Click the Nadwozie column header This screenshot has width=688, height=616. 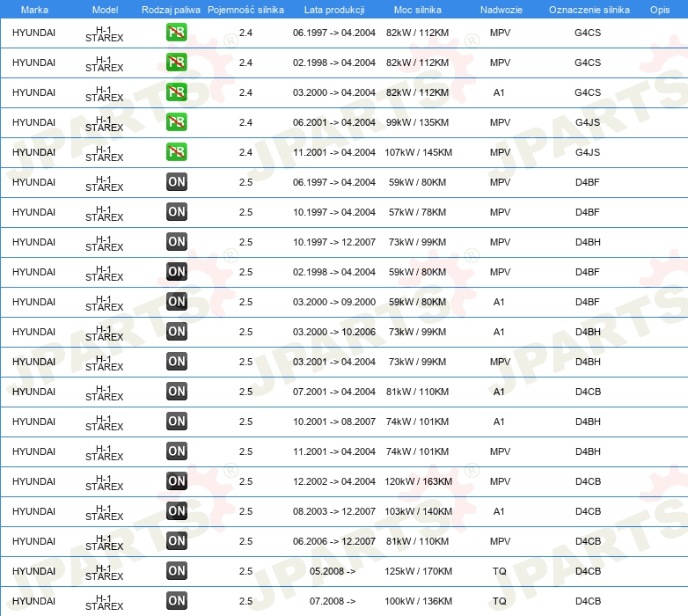coord(501,10)
